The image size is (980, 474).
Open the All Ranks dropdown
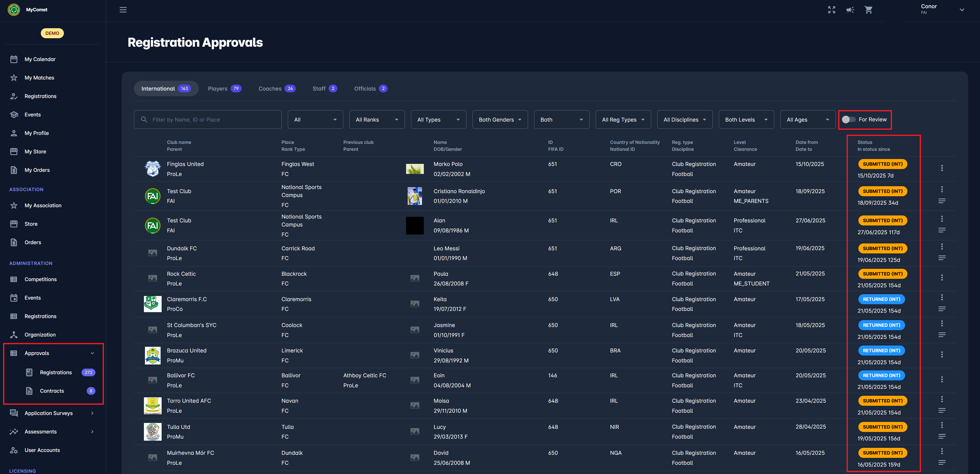click(377, 120)
